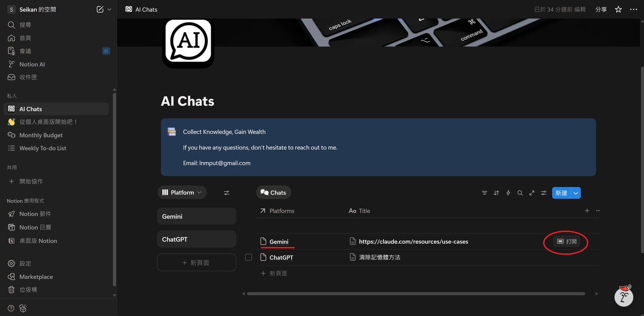The image size is (644, 316).
Task: Select AI Chats page in sidebar
Action: tap(56, 109)
